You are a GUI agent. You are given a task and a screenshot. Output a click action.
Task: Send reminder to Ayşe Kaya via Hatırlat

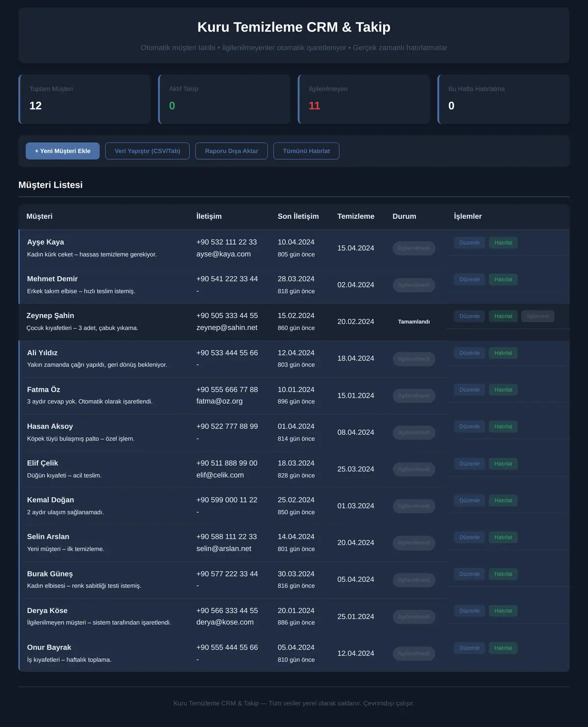[503, 243]
